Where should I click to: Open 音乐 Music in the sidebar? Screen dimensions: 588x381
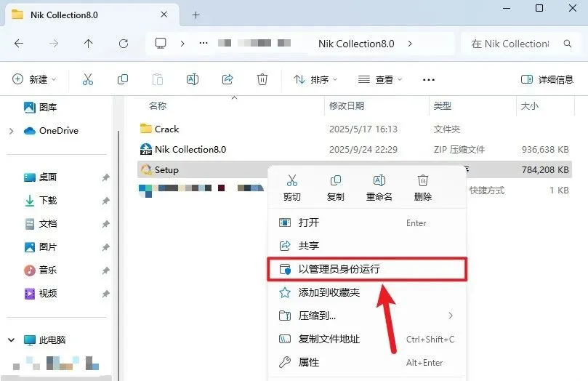coord(40,270)
